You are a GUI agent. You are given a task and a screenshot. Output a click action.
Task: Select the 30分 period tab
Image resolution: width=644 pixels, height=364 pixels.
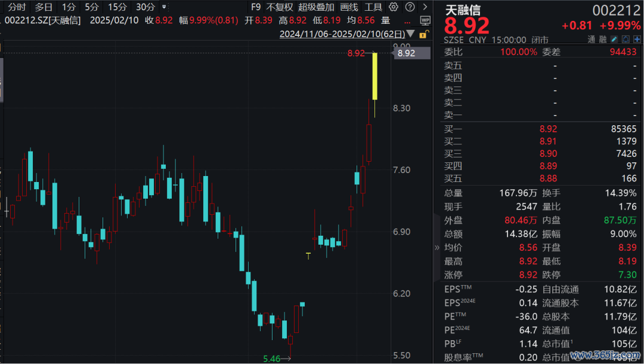click(146, 7)
